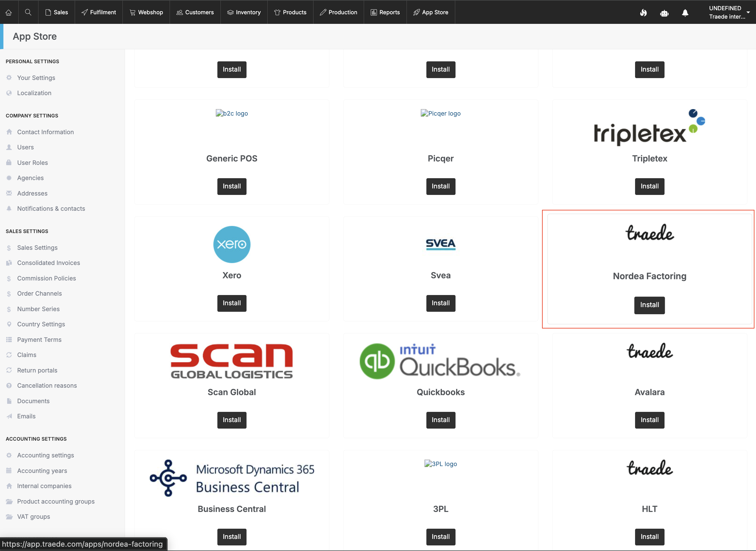Expand the account dropdown arrow

tap(748, 12)
